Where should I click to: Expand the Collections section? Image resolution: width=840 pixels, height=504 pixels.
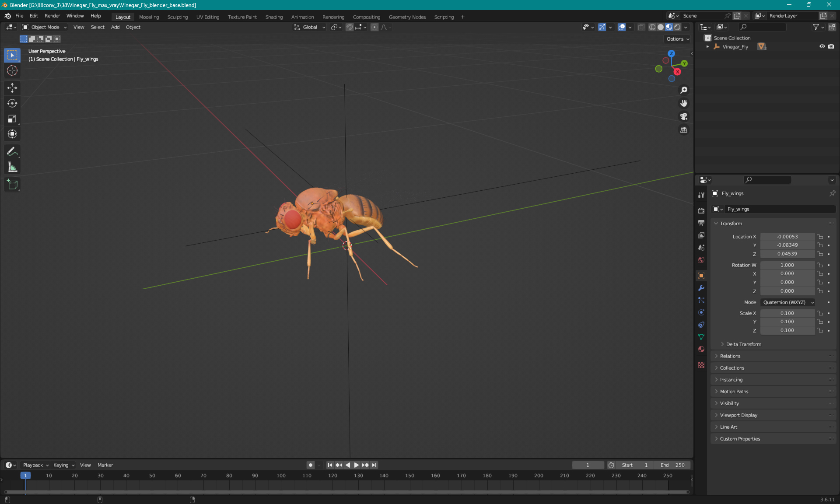point(732,367)
